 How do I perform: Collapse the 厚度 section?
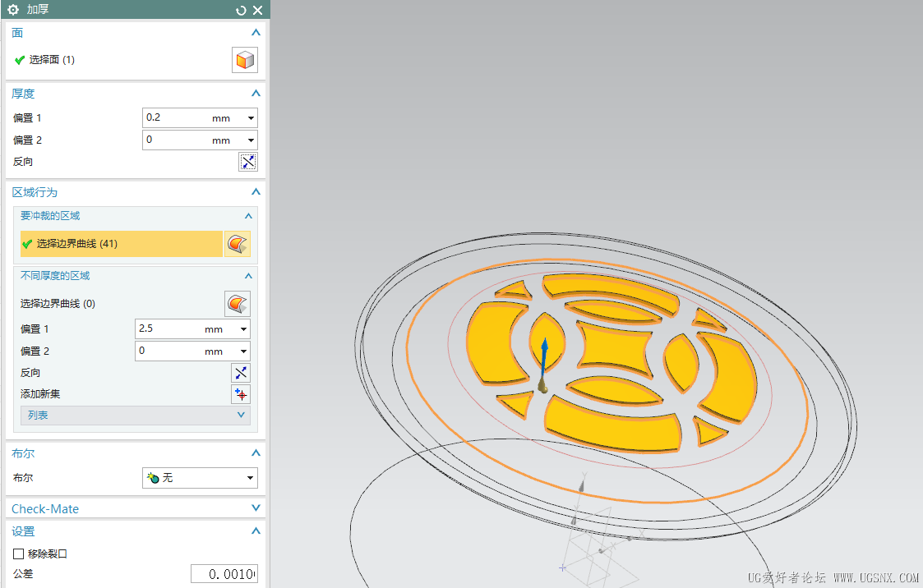coord(256,93)
